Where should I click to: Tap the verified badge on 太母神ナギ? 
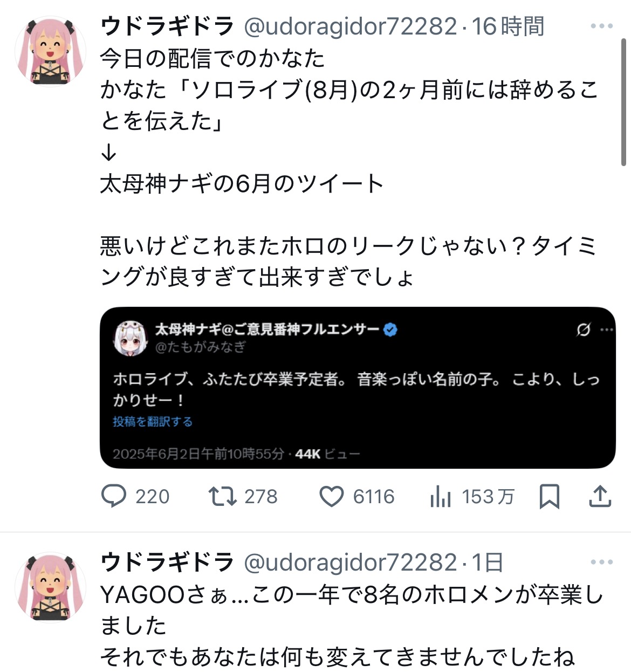click(x=390, y=330)
